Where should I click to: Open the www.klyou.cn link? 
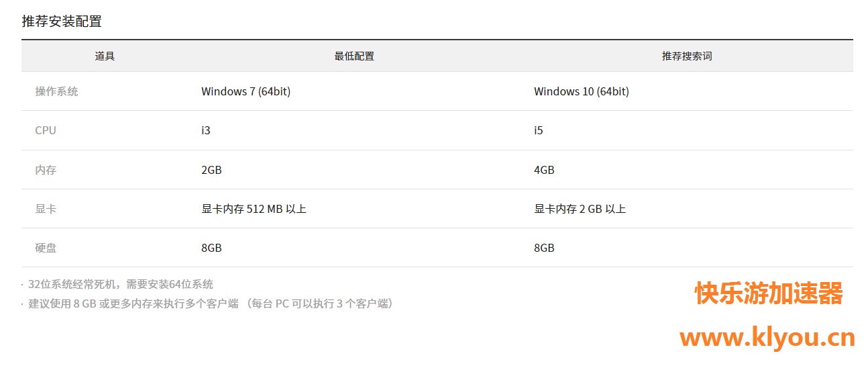[x=767, y=337]
